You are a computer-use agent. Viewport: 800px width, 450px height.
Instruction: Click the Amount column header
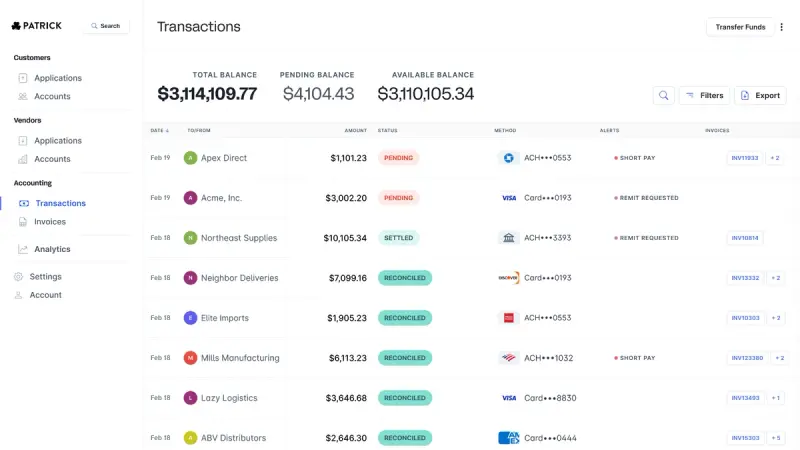point(355,130)
